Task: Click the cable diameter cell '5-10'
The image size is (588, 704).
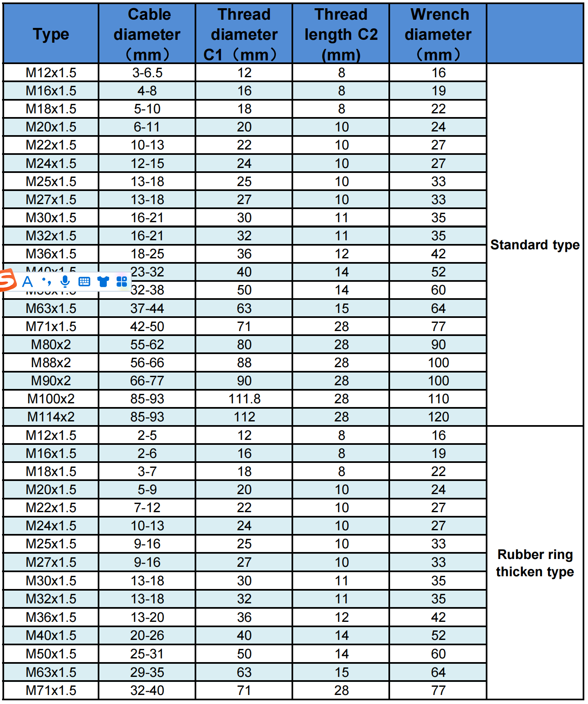Action: pyautogui.click(x=147, y=109)
